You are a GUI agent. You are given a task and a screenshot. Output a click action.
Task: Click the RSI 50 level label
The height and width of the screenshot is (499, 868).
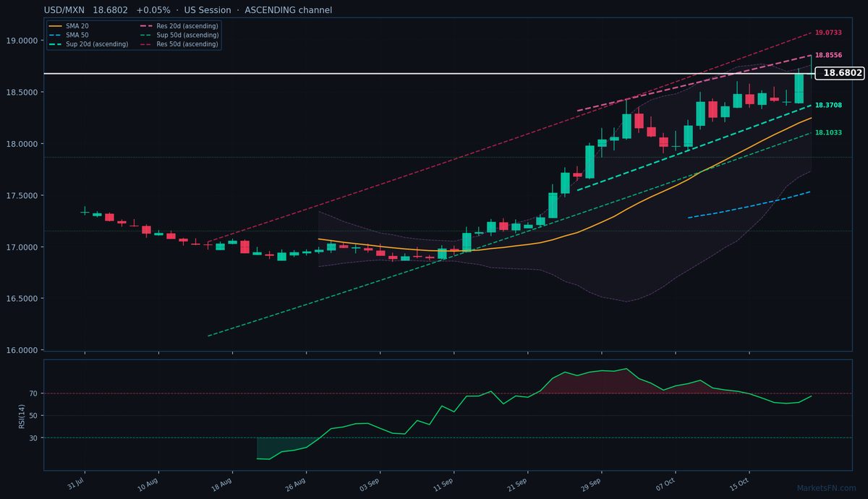click(34, 416)
